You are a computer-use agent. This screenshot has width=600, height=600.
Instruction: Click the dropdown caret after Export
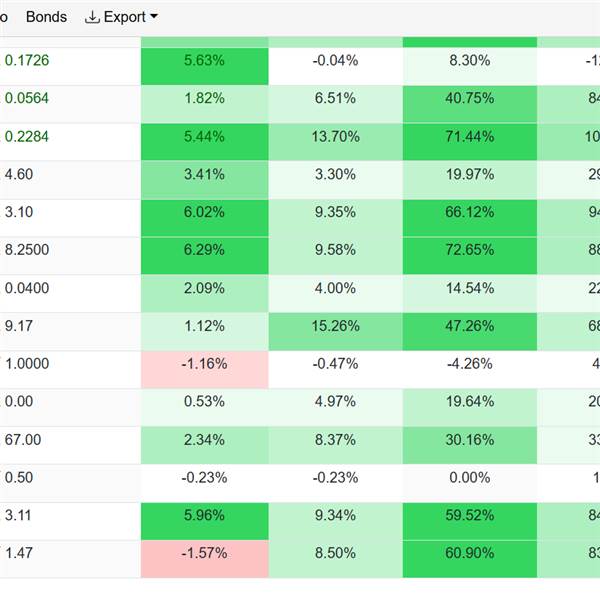click(153, 17)
